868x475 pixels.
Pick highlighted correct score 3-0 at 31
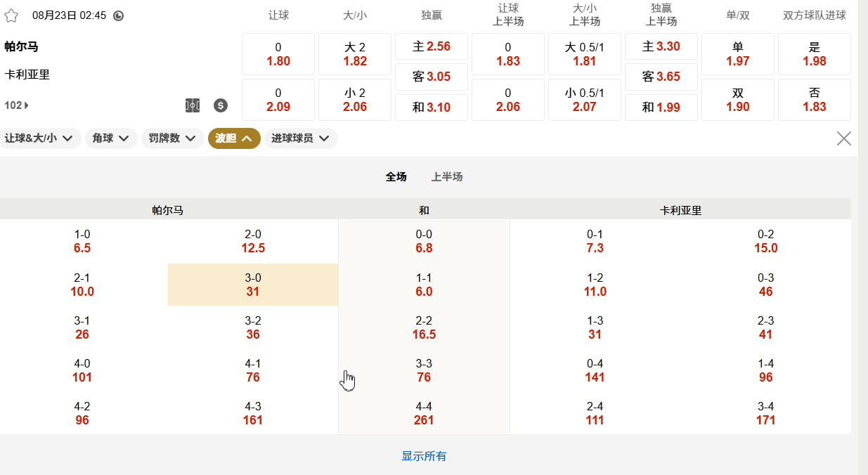click(253, 285)
